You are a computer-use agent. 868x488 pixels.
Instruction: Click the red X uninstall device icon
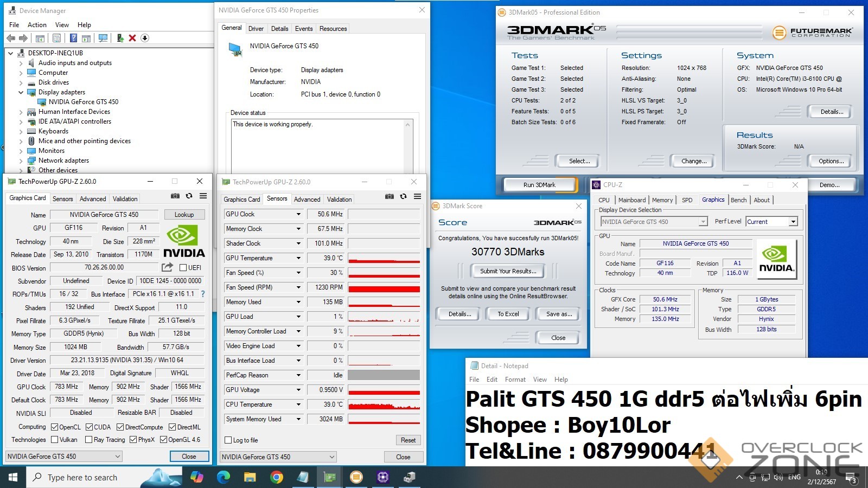point(132,38)
